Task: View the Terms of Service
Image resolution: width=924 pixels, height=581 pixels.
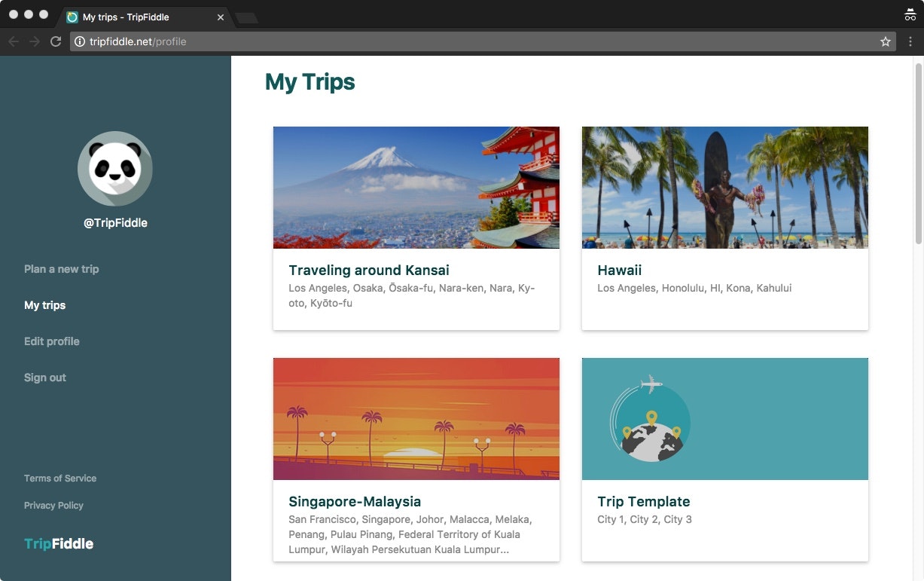Action: coord(60,478)
